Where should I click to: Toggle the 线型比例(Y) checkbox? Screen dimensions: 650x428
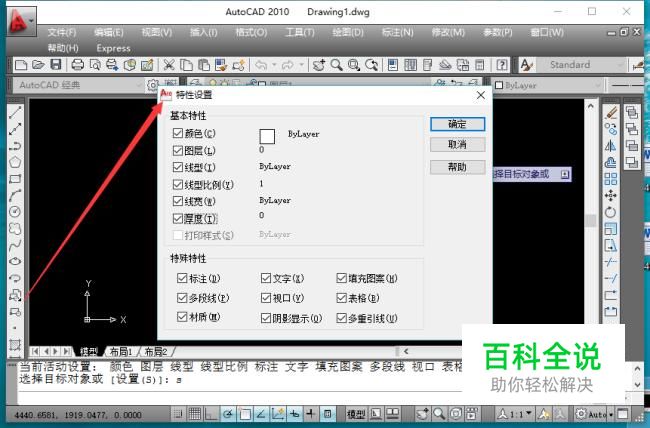click(178, 185)
